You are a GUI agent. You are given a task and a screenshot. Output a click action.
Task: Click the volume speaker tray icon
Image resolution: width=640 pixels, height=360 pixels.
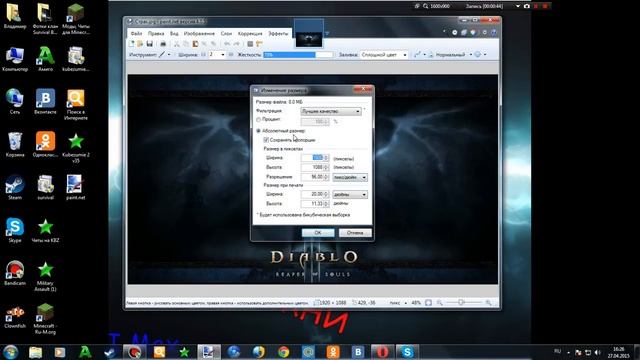[x=597, y=352]
